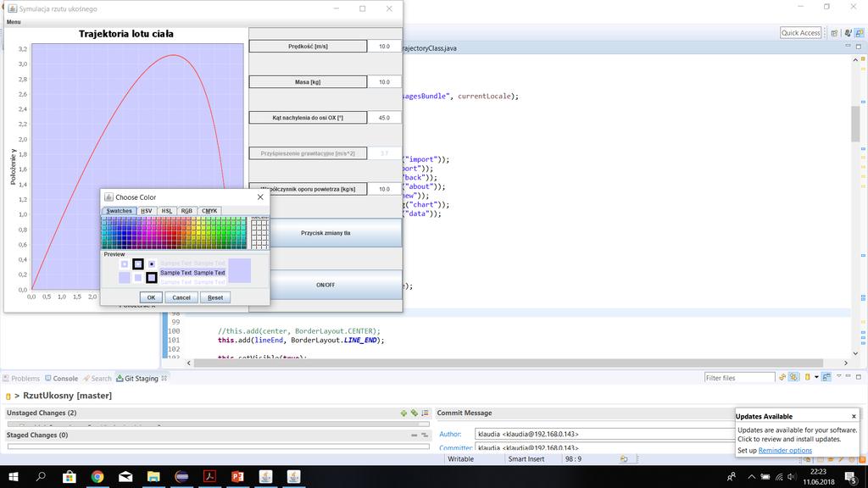Launch Google Chrome from the taskbar
868x488 pixels.
click(97, 476)
